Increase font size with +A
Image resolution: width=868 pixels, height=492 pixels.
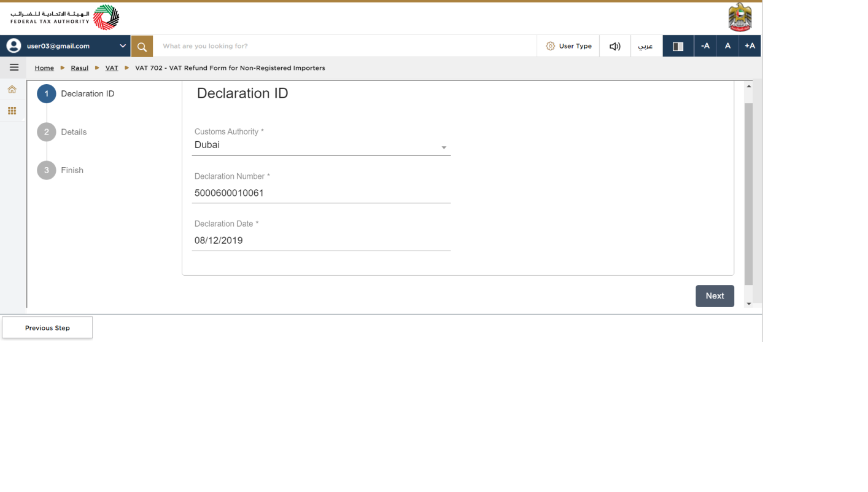[750, 46]
